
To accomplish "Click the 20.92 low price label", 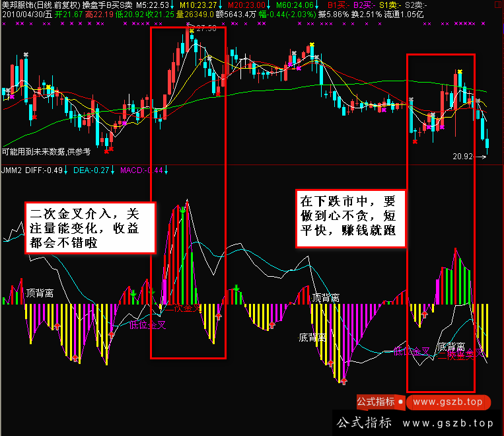I will pos(465,157).
